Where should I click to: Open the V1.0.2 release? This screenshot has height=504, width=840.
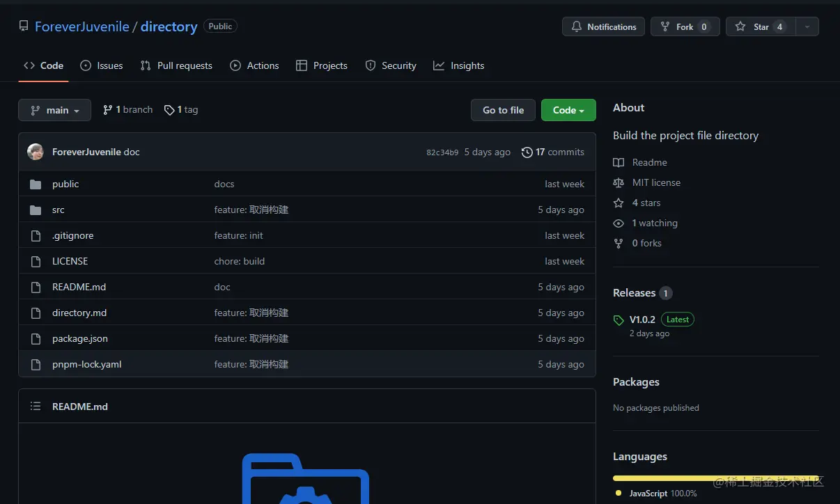(642, 320)
